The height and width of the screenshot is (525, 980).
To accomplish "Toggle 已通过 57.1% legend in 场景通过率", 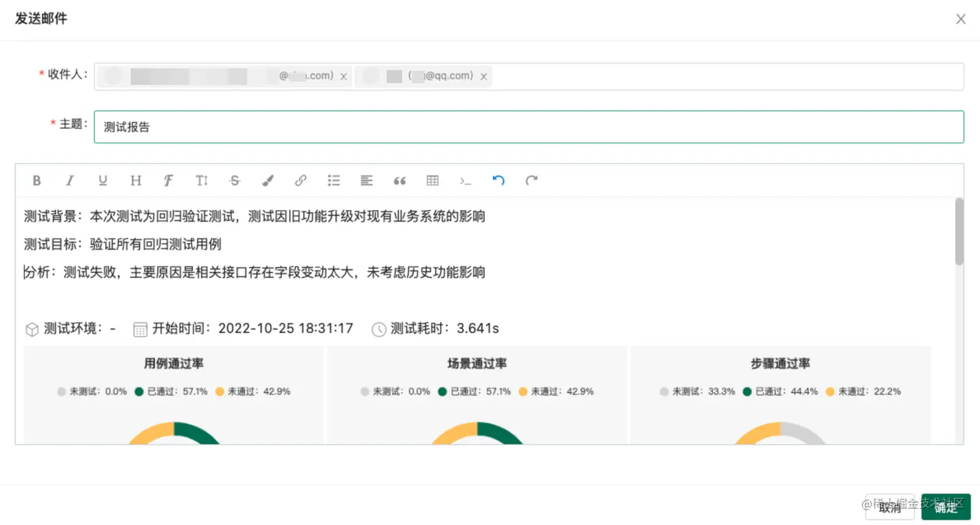I will coord(474,391).
